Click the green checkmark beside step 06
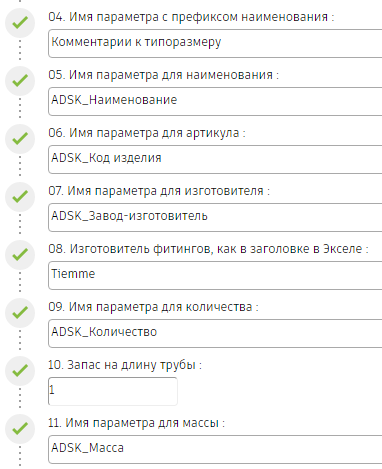 [x=20, y=139]
